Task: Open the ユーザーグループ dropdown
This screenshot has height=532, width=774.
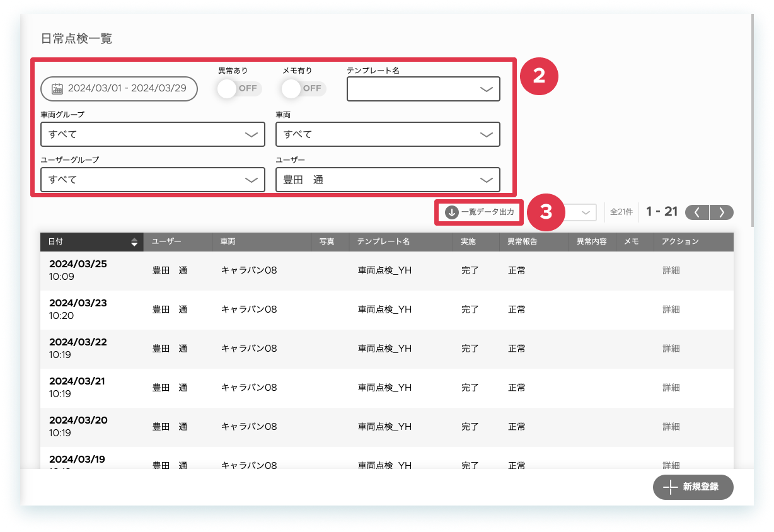Action: pyautogui.click(x=153, y=180)
